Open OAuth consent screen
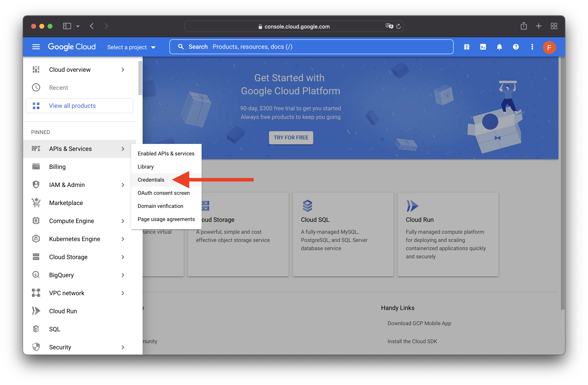Viewport: 588px width, 385px height. 166,193
